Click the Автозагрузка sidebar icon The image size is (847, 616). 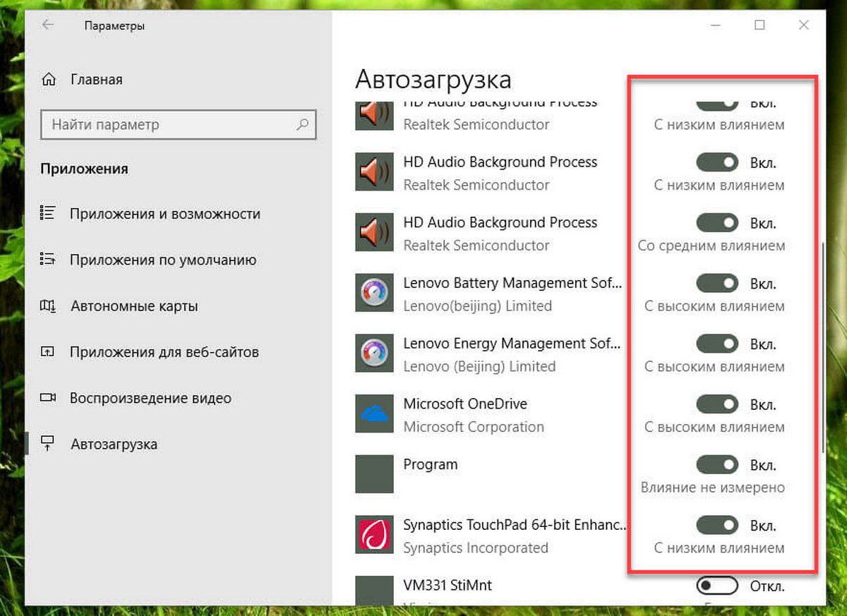pyautogui.click(x=48, y=444)
